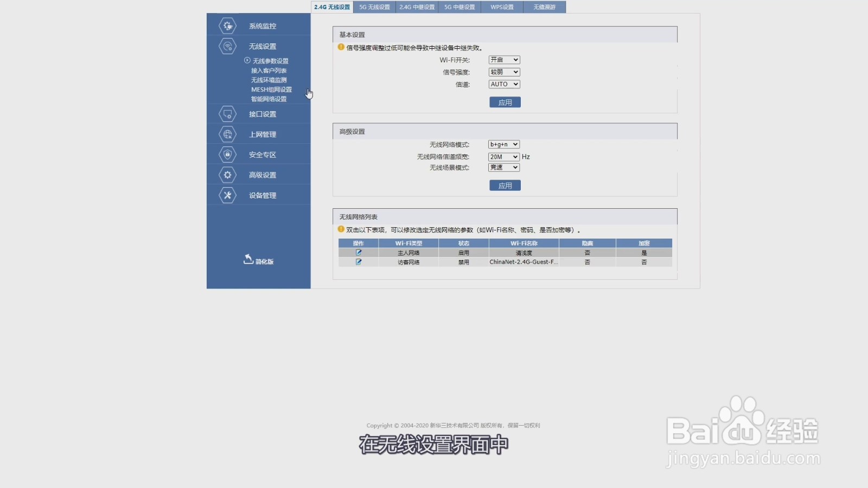The image size is (868, 488).
Task: Click 无线设置 menu label
Action: [x=263, y=46]
